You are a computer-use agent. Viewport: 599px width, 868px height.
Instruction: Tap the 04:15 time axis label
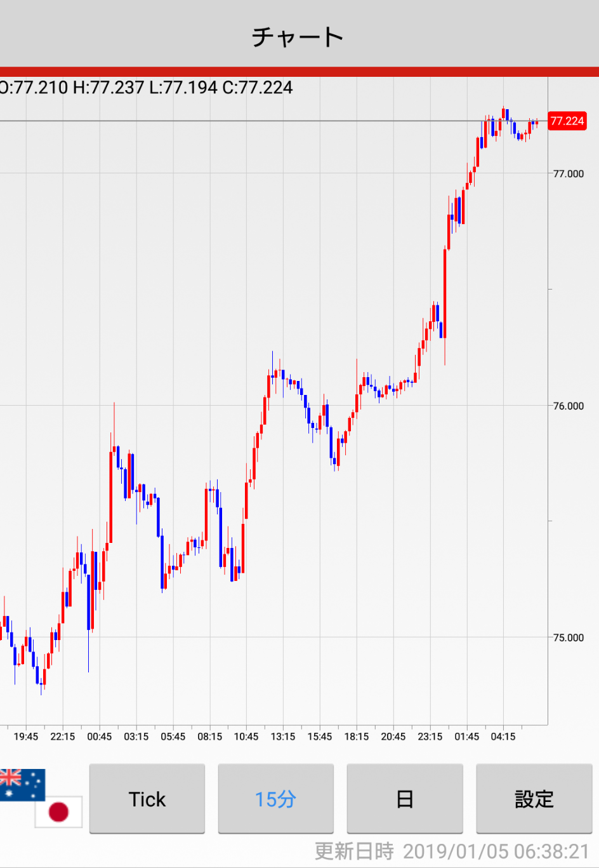[503, 737]
